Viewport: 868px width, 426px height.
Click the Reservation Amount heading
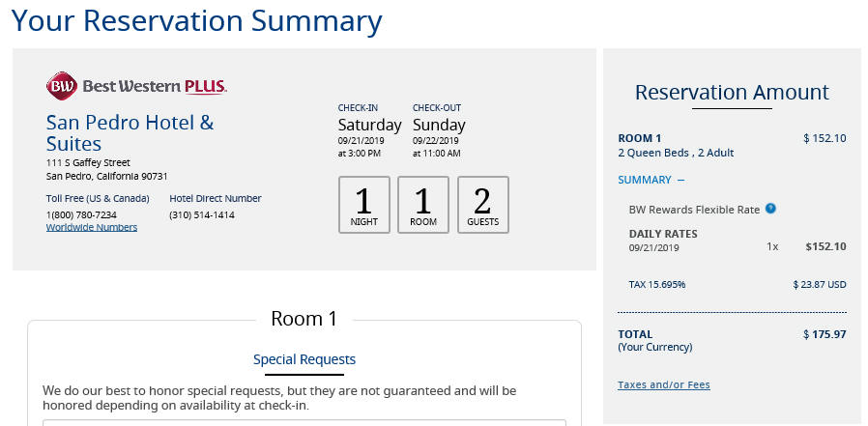[732, 92]
